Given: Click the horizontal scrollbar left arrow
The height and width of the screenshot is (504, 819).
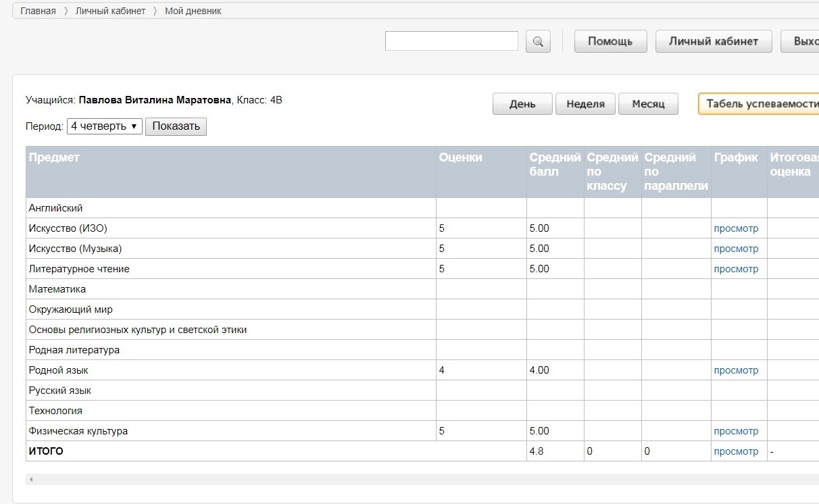Looking at the screenshot, I should [31, 480].
